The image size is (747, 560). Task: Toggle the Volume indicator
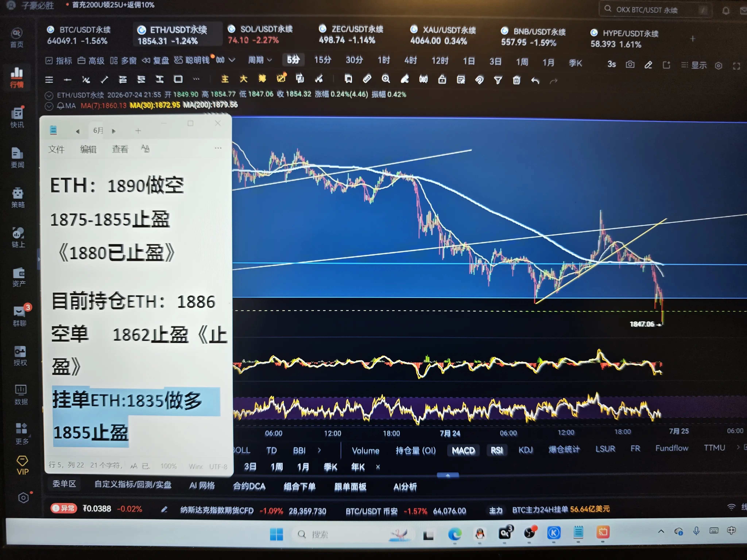365,451
